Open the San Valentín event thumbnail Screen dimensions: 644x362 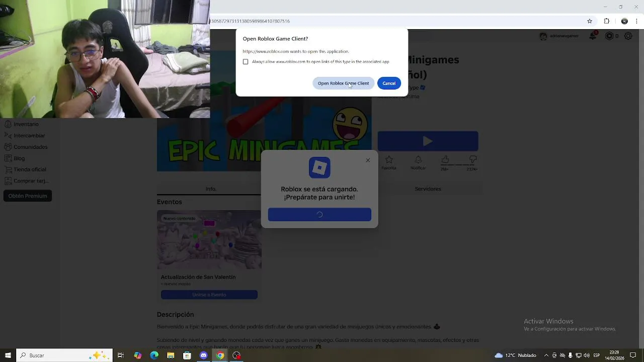pyautogui.click(x=209, y=239)
